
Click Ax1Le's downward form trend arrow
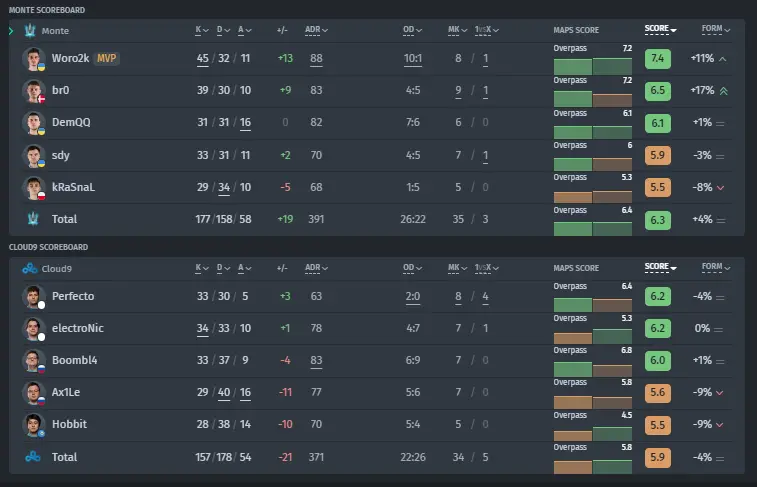(720, 393)
